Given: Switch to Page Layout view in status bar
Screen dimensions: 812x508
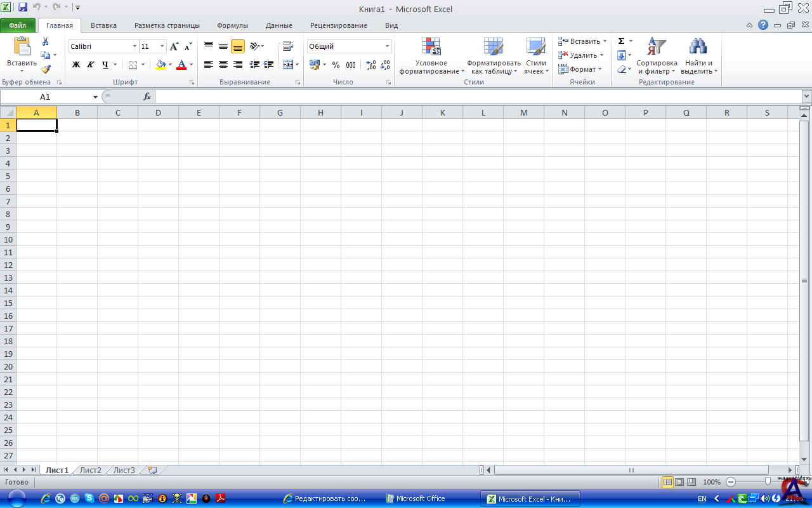Looking at the screenshot, I should (679, 482).
